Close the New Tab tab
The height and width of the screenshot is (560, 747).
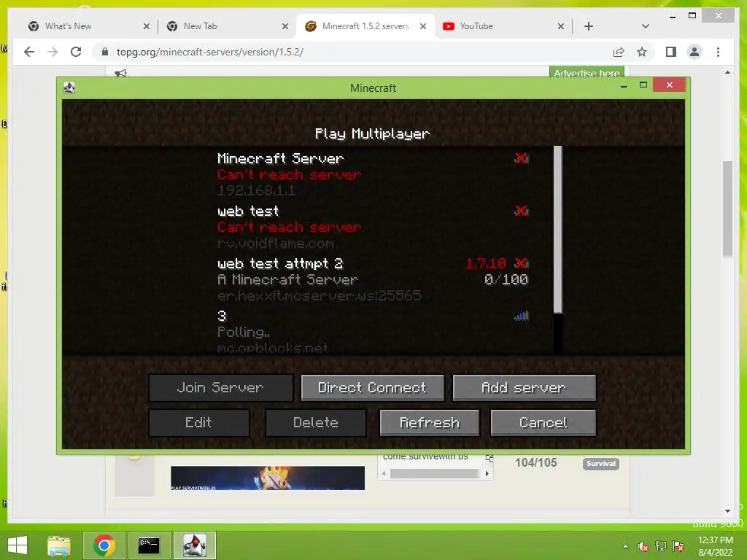[x=285, y=26]
